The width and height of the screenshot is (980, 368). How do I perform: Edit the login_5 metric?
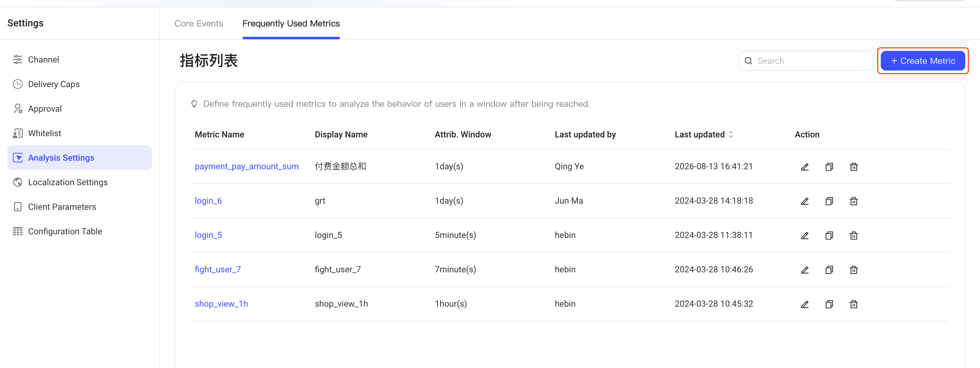[805, 236]
